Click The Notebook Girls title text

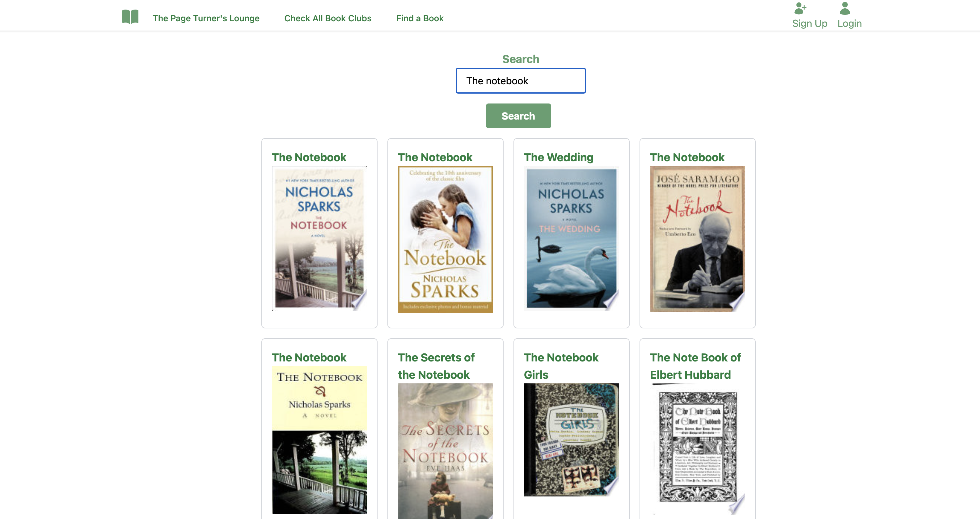point(561,366)
